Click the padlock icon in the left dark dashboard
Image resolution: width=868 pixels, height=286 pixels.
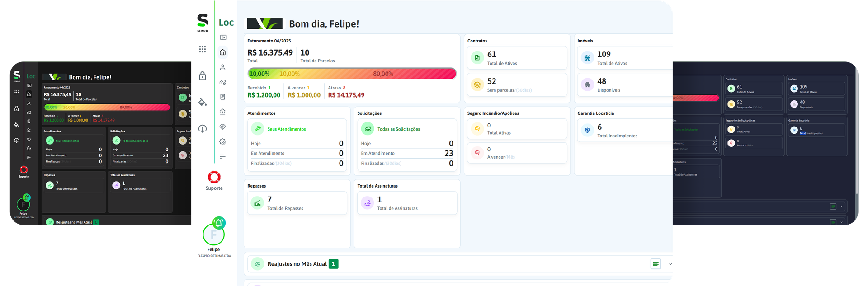pos(17,108)
